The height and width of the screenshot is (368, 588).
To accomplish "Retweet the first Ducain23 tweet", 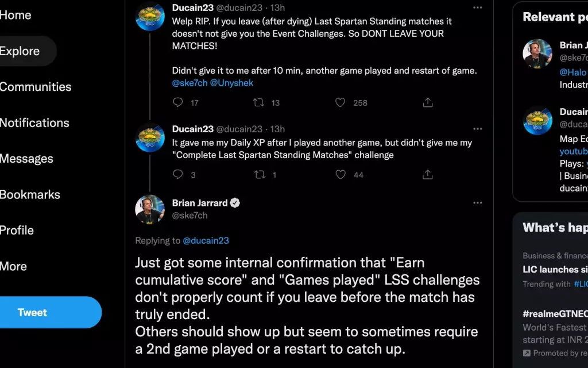I will (x=259, y=102).
